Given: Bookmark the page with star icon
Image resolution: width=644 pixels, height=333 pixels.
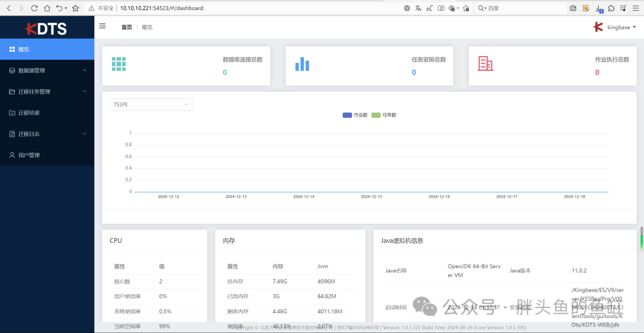Looking at the screenshot, I should (75, 8).
